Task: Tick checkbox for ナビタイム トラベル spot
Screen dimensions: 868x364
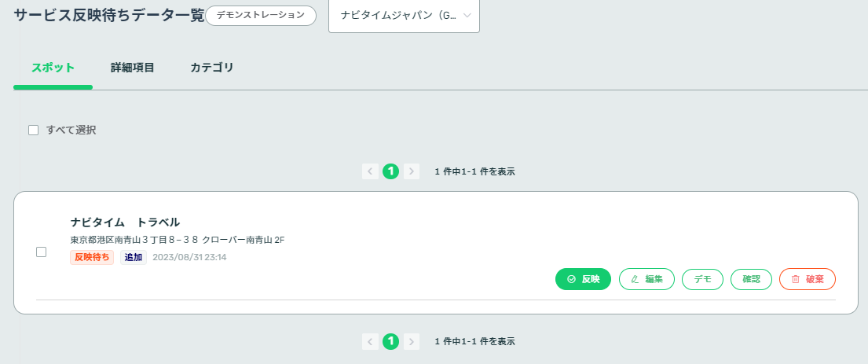Action: [x=41, y=252]
